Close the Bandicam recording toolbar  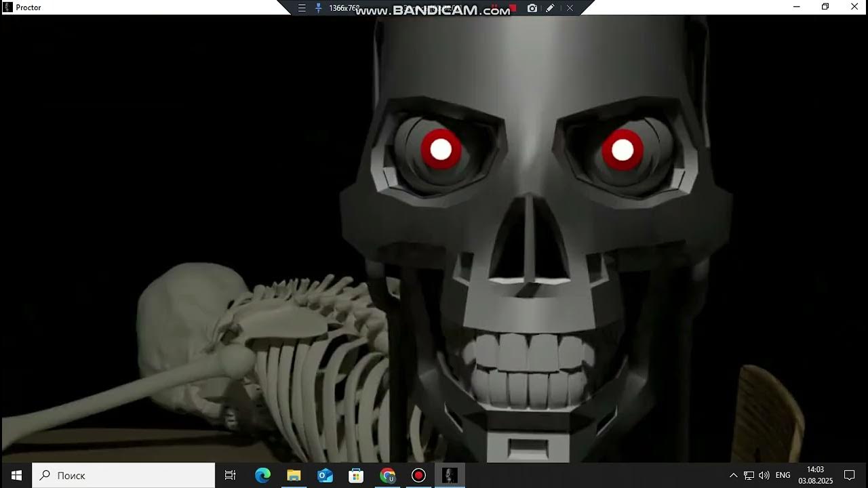pyautogui.click(x=570, y=8)
